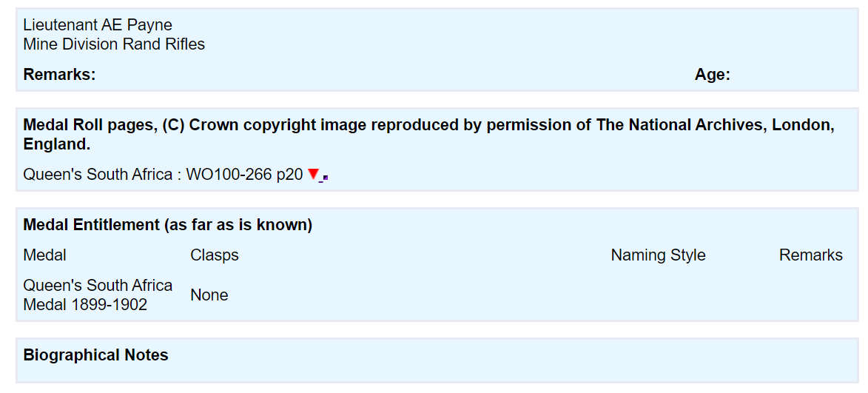Image resolution: width=868 pixels, height=393 pixels.
Task: Click the bold Remarks: label
Action: tap(59, 75)
